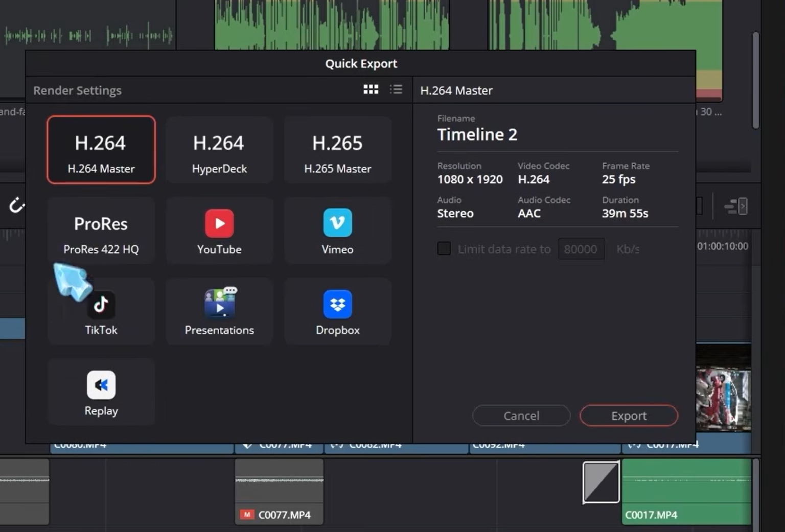Click the Timeline 2 filename text
785x532 pixels.
[477, 134]
